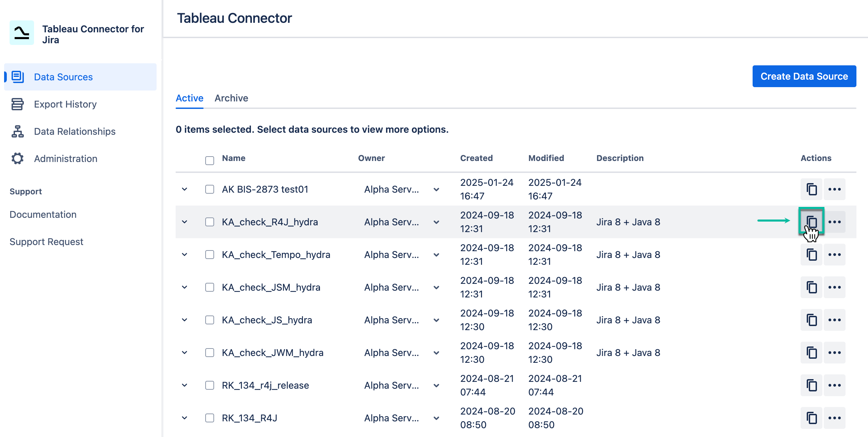Viewport: 868px width, 437px height.
Task: Select the KA_check_Tempo_hydra checkbox
Action: pos(209,255)
